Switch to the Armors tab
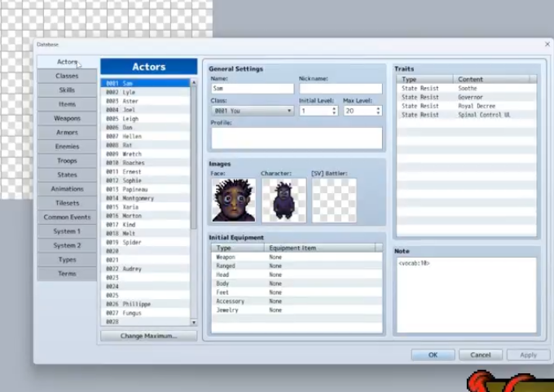This screenshot has height=392, width=554. [67, 133]
